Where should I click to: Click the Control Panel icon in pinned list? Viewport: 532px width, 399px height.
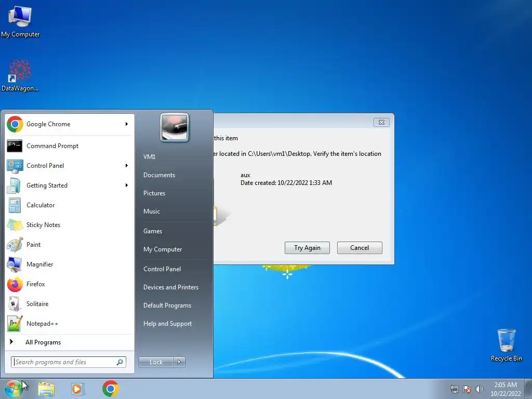tap(15, 166)
